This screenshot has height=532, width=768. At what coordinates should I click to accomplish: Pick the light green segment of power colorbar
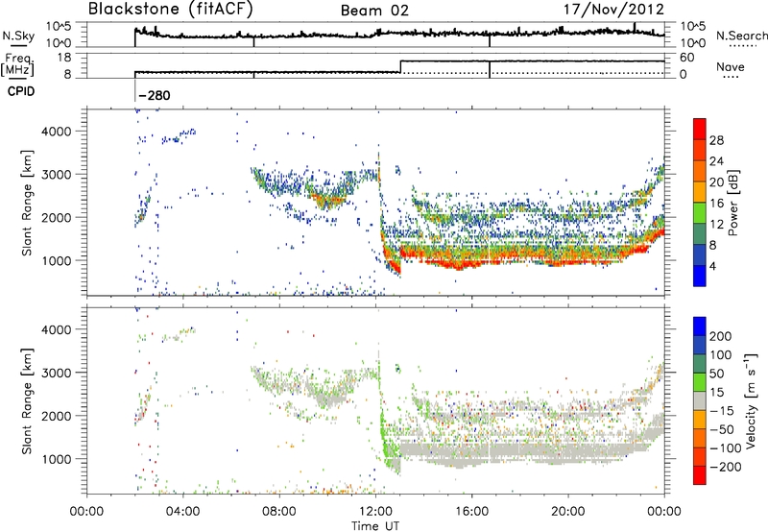click(x=700, y=213)
